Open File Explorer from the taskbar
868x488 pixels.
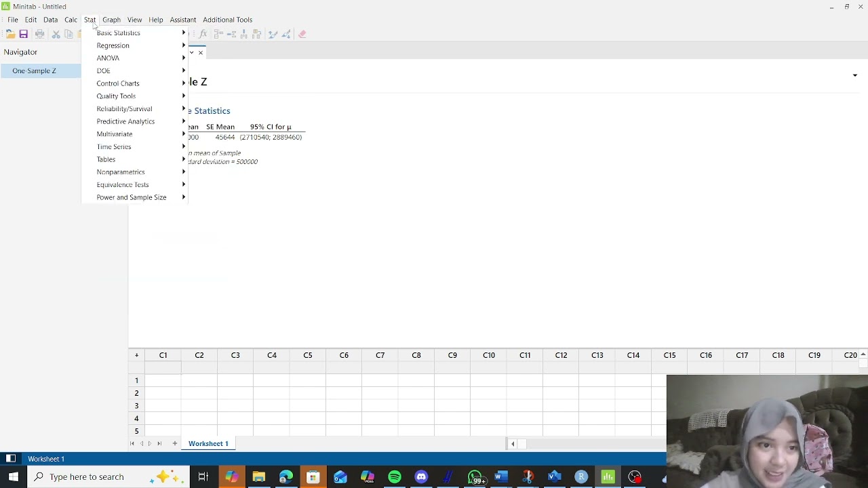(259, 476)
